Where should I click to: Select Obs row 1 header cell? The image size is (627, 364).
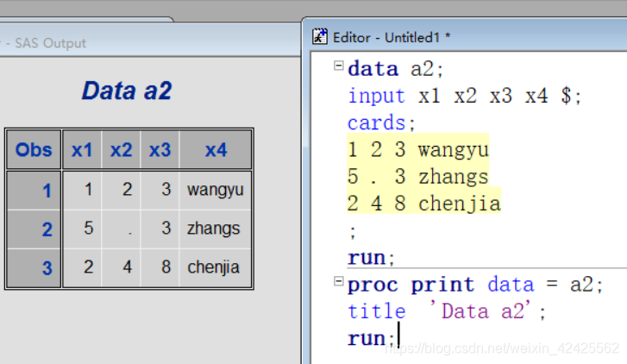point(34,191)
